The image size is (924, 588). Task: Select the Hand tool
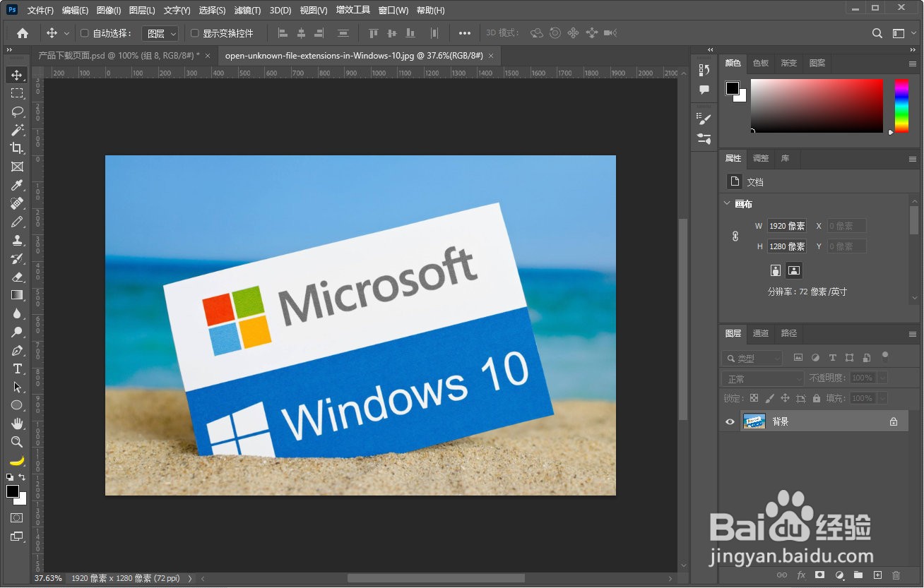tap(17, 424)
